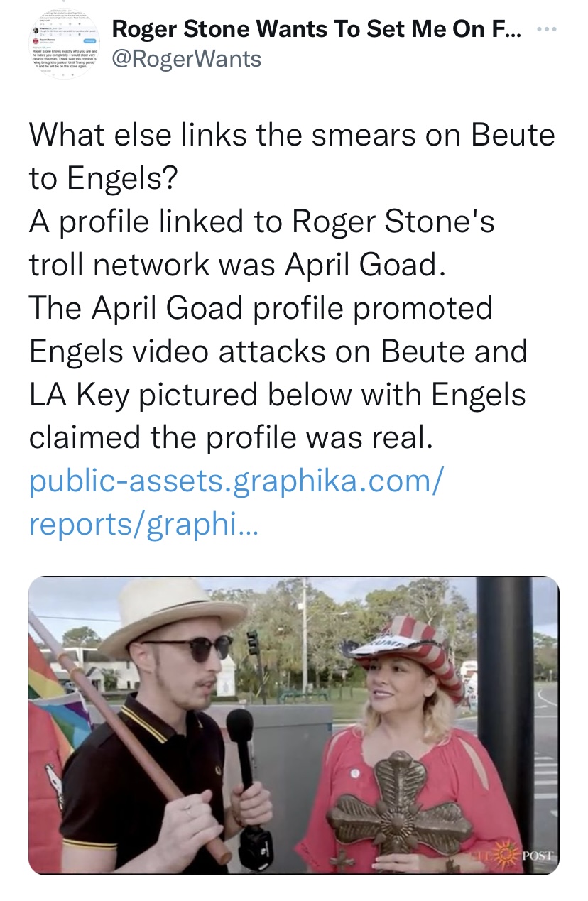
Task: Select the line "What else links the smears"
Action: [x=291, y=133]
